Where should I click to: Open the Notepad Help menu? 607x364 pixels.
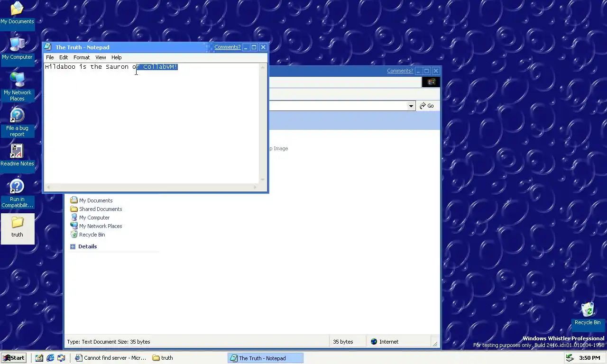[x=117, y=57]
